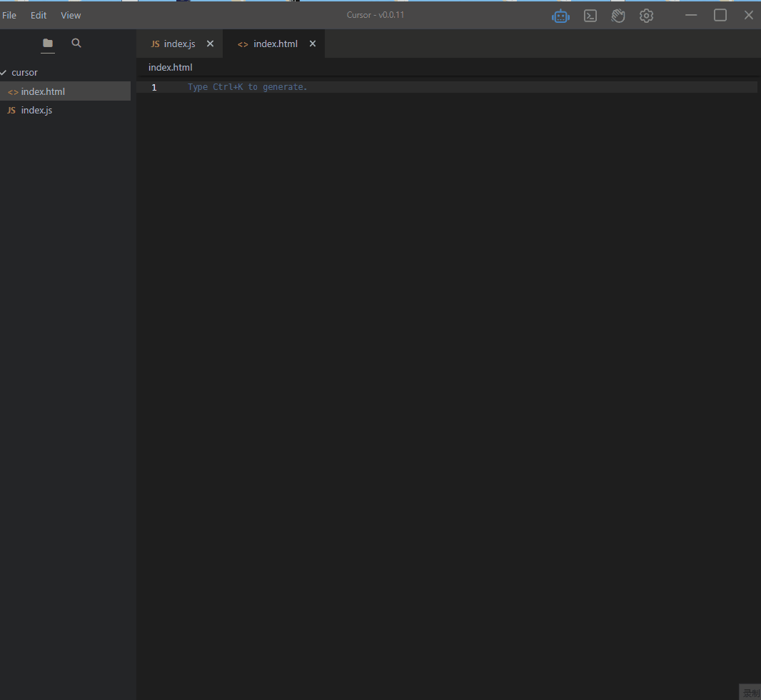The width and height of the screenshot is (761, 700).
Task: Open index.js from file tree
Action: coord(65,110)
